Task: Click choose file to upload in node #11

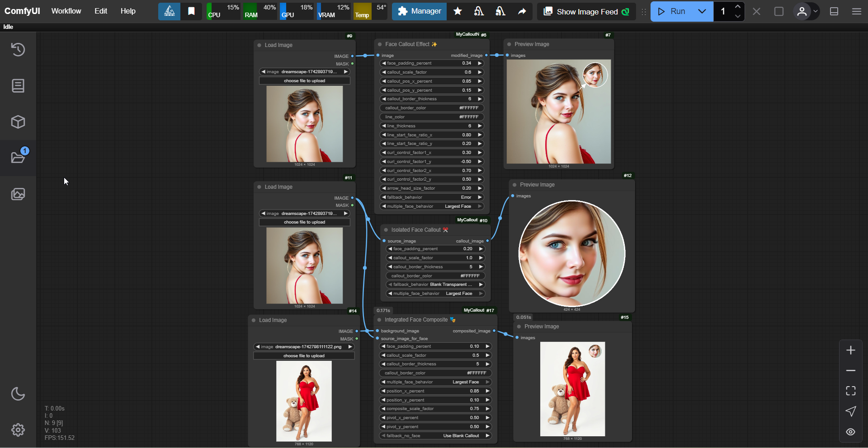Action: (x=304, y=222)
